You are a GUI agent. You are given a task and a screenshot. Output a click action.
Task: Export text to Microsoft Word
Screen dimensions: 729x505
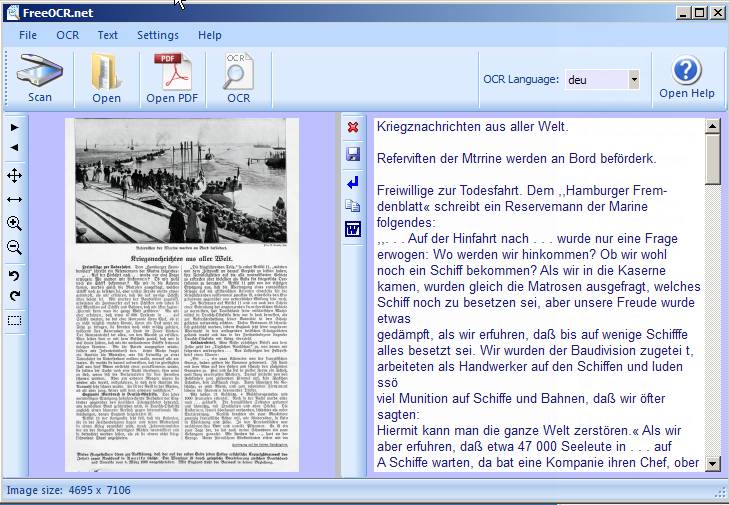click(x=353, y=229)
